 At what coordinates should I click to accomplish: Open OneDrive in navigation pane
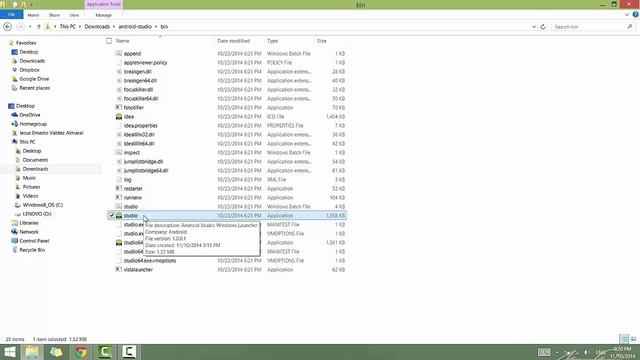click(x=30, y=115)
